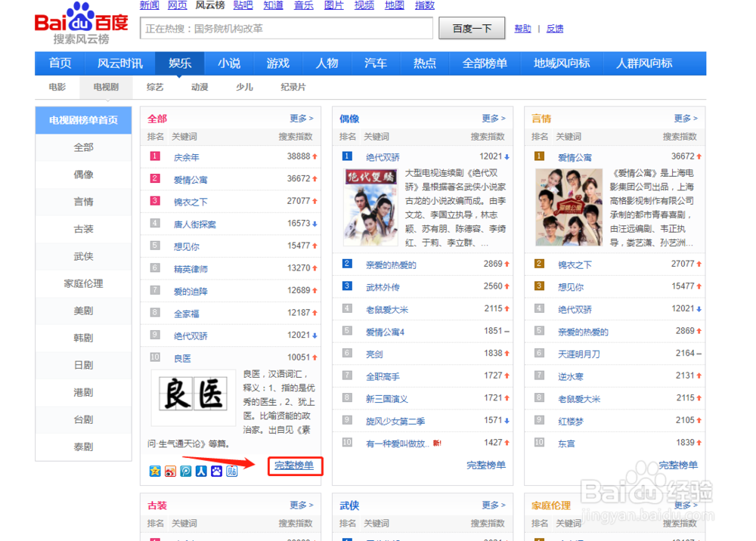
Task: Open 更多 in the 武侠 panel
Action: [494, 505]
